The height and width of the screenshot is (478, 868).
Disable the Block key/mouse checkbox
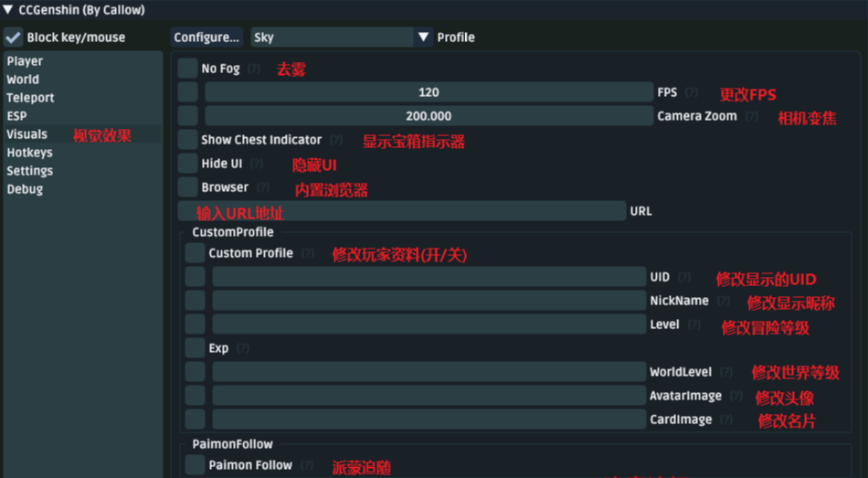pos(14,37)
